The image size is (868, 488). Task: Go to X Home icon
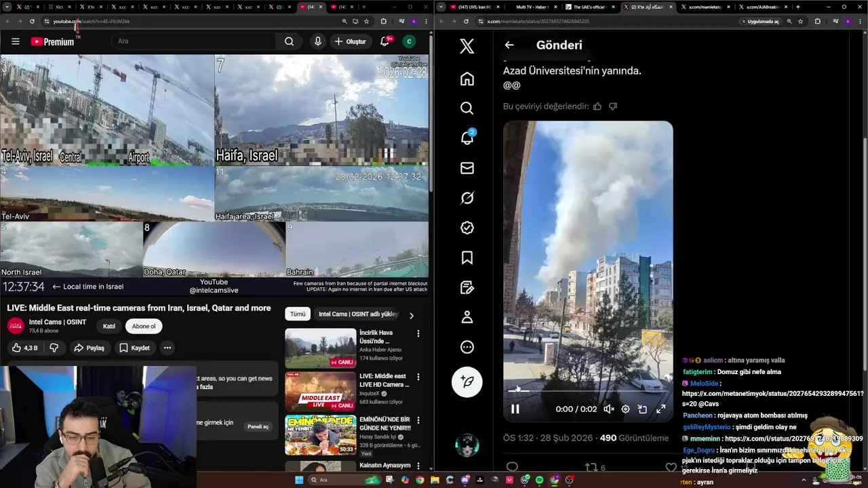[x=467, y=79]
